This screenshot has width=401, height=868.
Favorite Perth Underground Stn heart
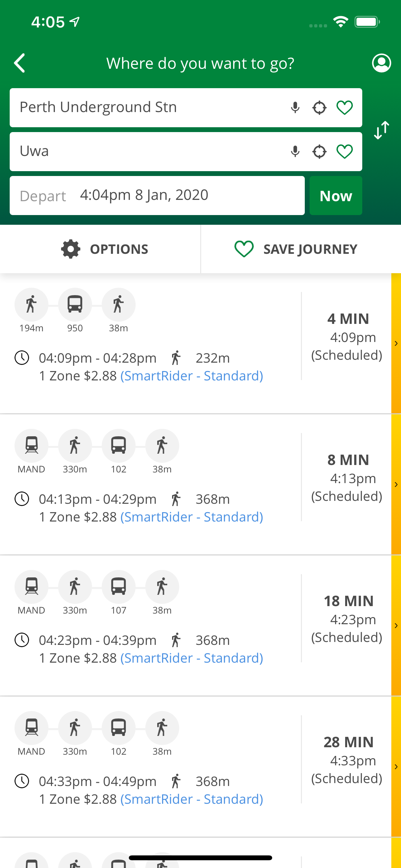tap(344, 108)
